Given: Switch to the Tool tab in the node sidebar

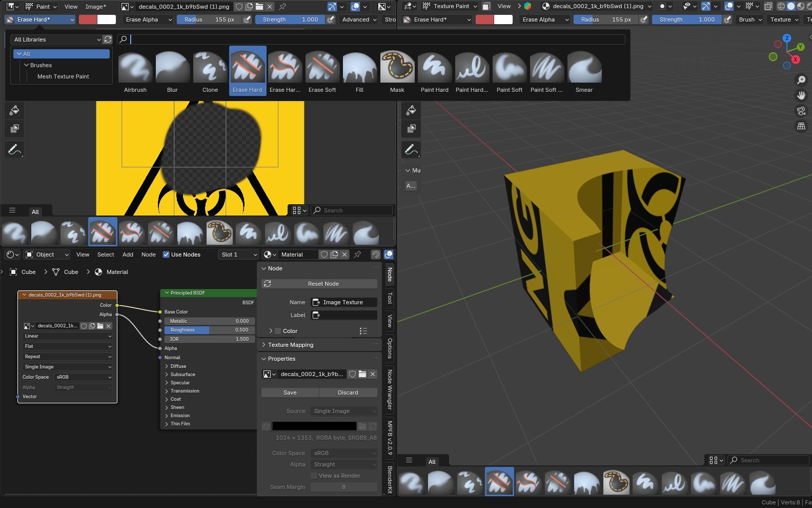Looking at the screenshot, I should coord(390,298).
